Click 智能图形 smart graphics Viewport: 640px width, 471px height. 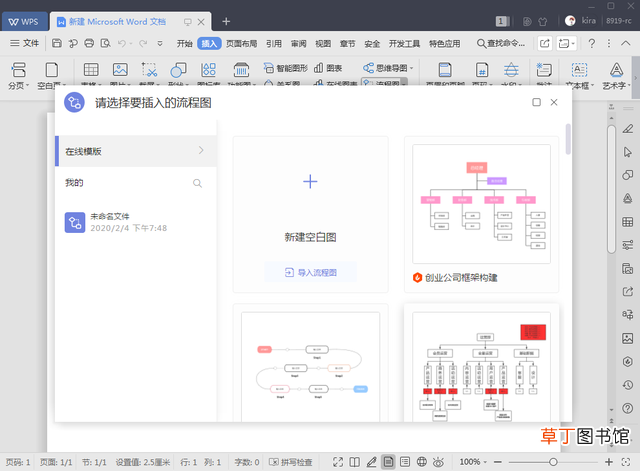click(x=285, y=68)
